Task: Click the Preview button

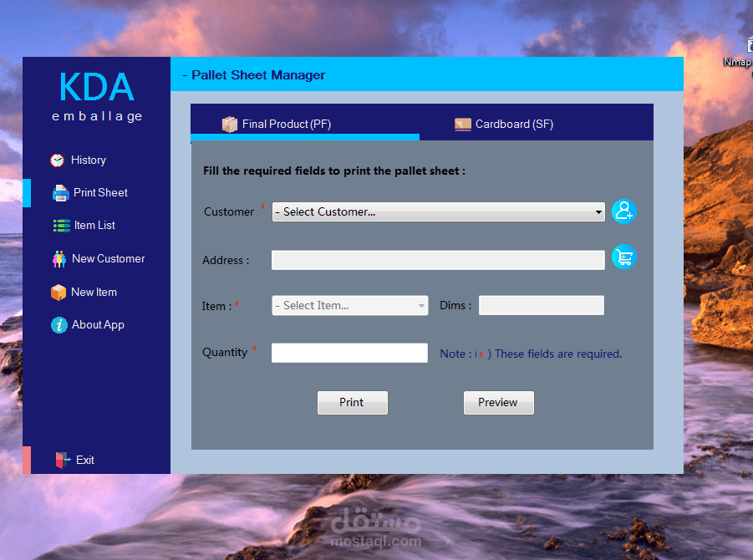Action: click(x=498, y=403)
